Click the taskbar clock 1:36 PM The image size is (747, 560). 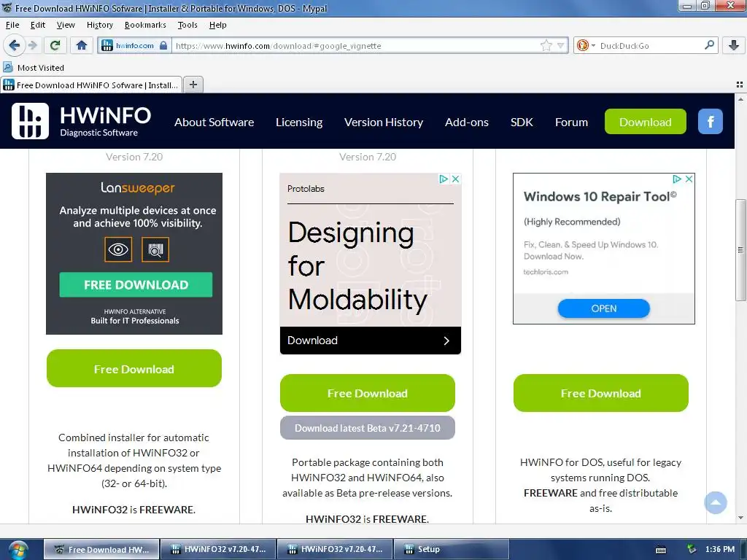tap(720, 549)
